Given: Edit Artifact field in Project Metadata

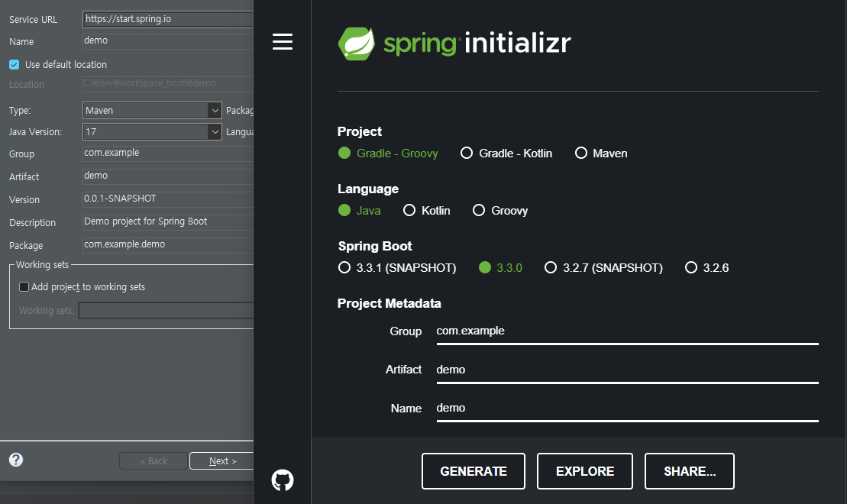Looking at the screenshot, I should coord(627,370).
